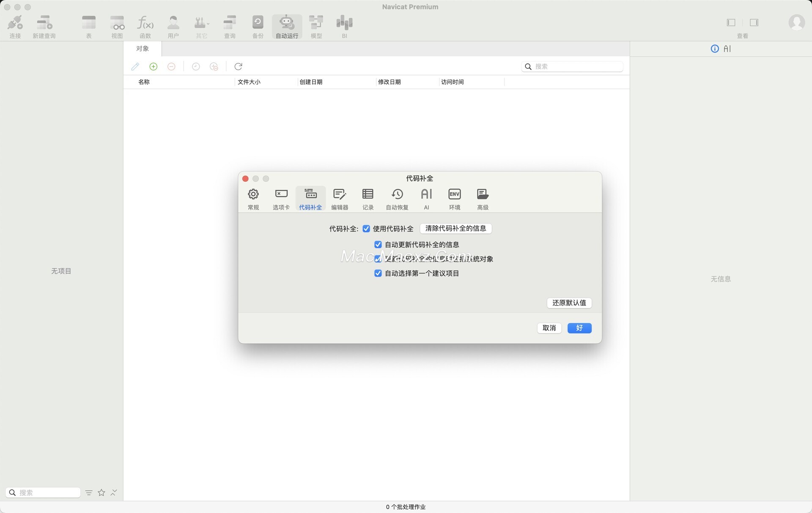Open the 查询 queries section
The image size is (812, 513).
(x=230, y=27)
